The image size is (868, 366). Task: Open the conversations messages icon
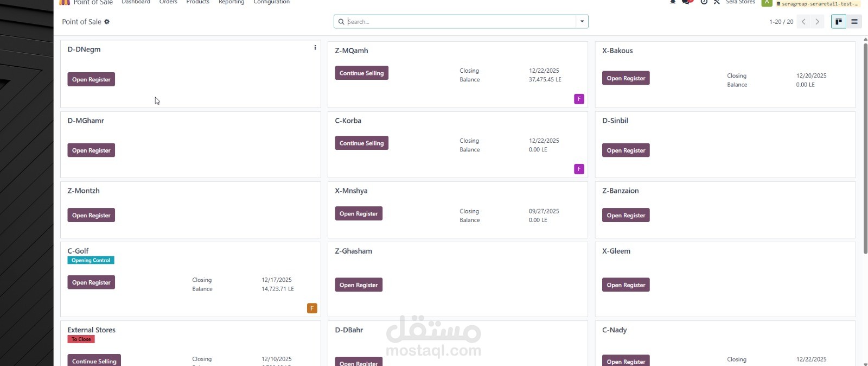click(687, 2)
